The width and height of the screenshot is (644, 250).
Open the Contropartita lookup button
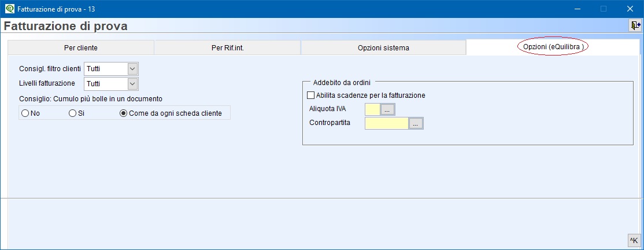416,123
